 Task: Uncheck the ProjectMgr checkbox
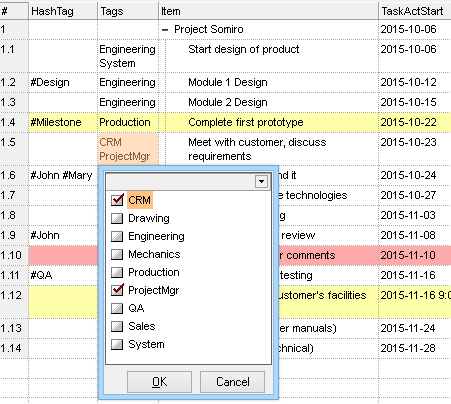pyautogui.click(x=117, y=290)
